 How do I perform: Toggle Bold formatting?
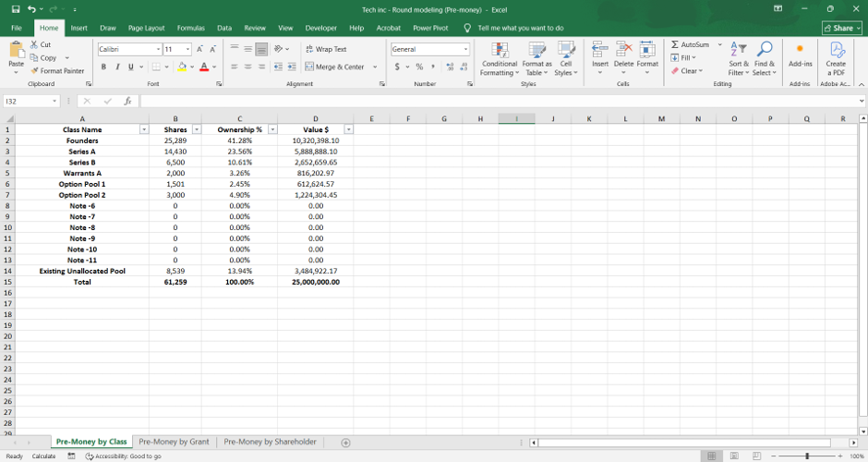click(x=103, y=67)
